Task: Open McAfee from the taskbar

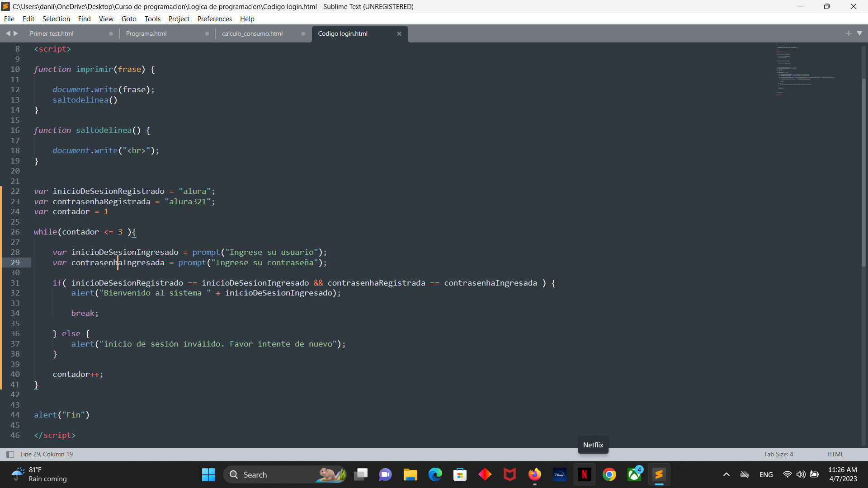Action: [x=510, y=474]
